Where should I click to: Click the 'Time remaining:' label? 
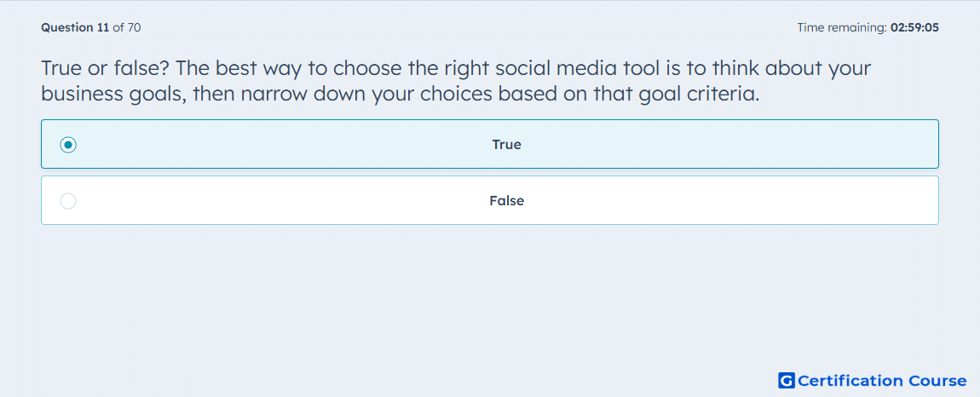tap(842, 27)
